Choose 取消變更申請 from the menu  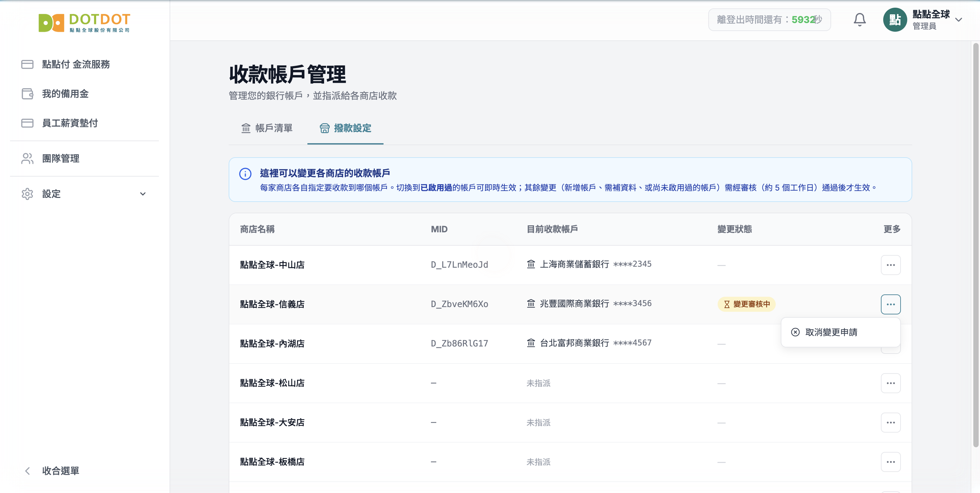point(840,332)
